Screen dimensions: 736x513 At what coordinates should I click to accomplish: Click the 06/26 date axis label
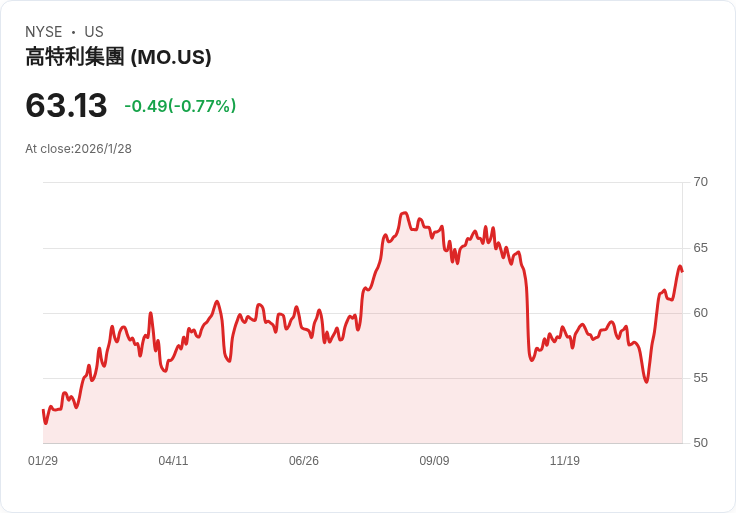304,461
